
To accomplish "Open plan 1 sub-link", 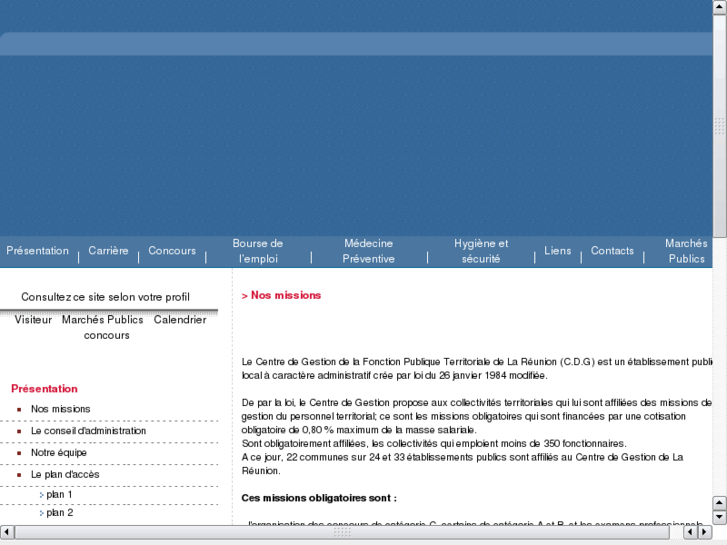I will pyautogui.click(x=59, y=494).
